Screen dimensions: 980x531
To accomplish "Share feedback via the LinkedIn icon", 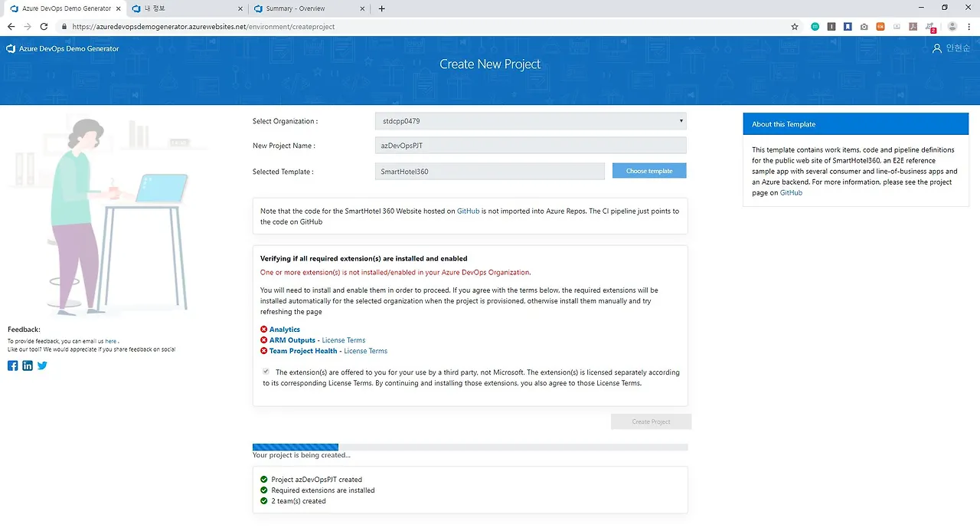I will 28,365.
